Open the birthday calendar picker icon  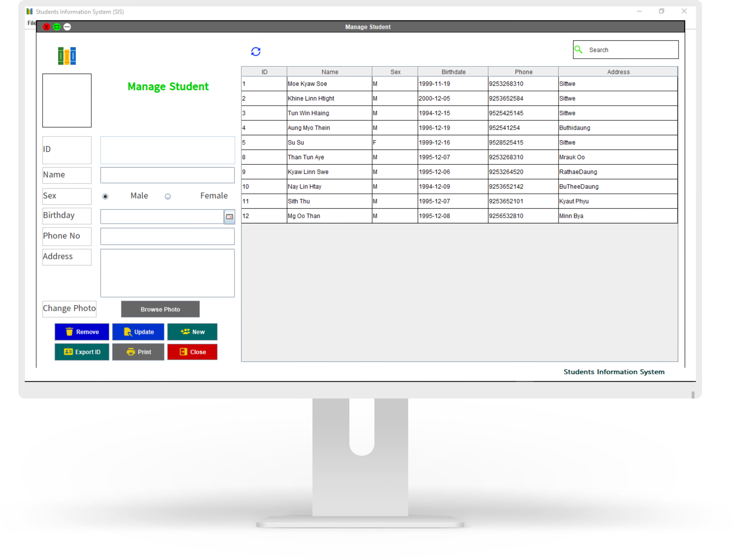click(x=229, y=217)
